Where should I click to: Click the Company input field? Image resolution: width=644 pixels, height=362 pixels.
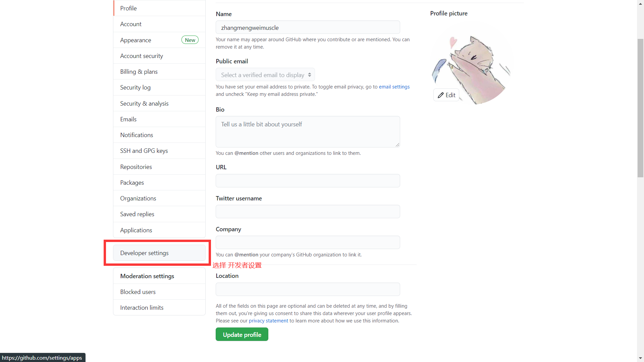click(x=308, y=242)
